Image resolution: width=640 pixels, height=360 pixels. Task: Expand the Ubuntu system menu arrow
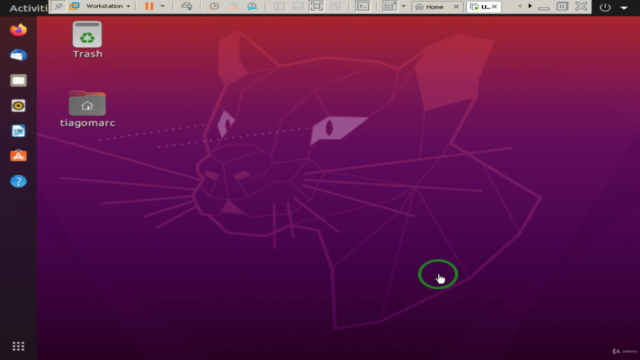tap(624, 7)
